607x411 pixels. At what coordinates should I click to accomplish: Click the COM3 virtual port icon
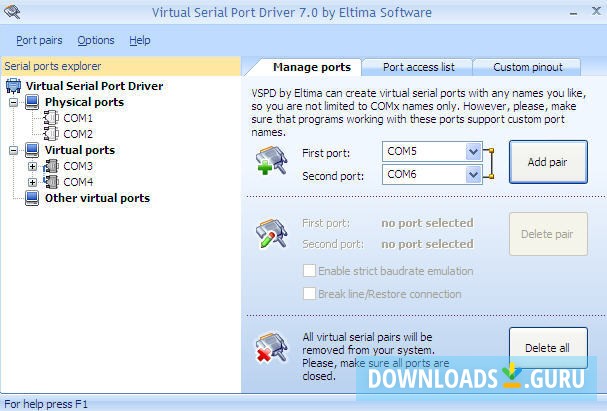[x=51, y=166]
